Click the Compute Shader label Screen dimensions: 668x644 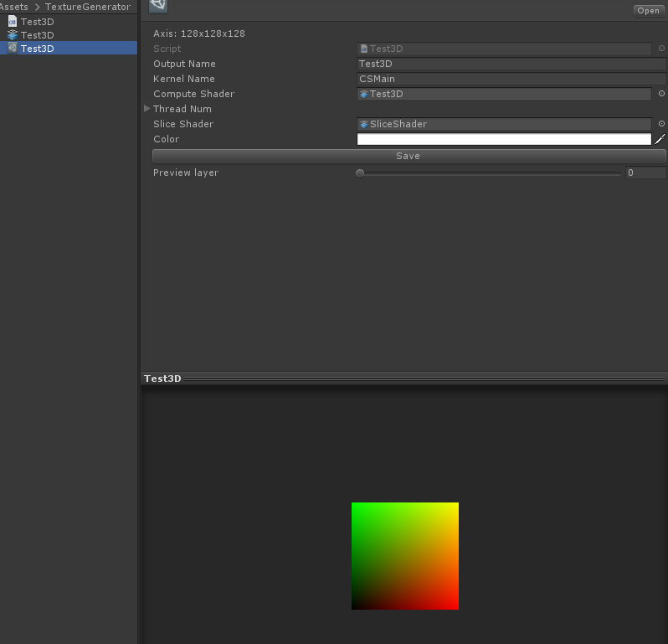[194, 94]
